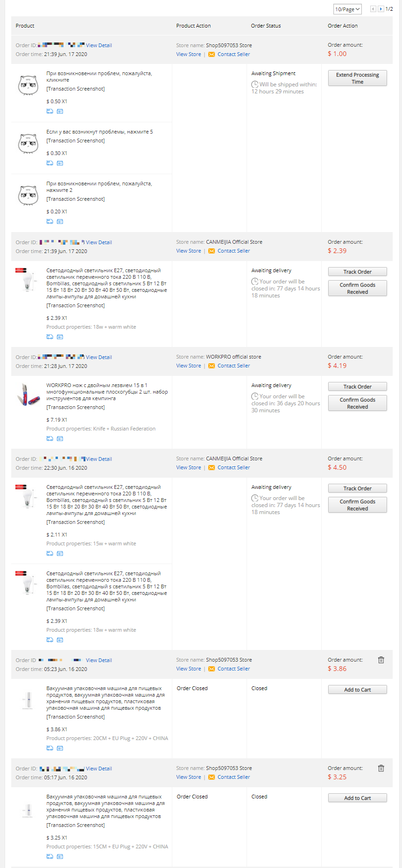The height and width of the screenshot is (868, 402).
Task: Confirm Goods Received for the $2.39 order
Action: (x=358, y=288)
